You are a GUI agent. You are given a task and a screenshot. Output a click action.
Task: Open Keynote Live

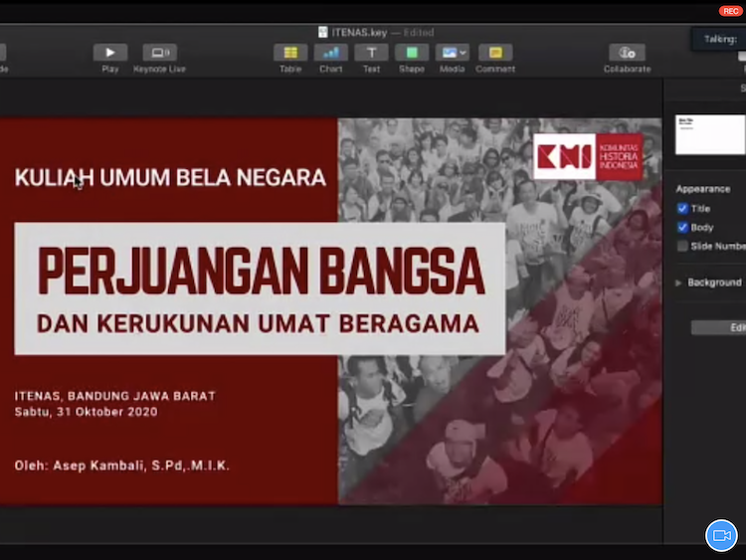[x=160, y=53]
